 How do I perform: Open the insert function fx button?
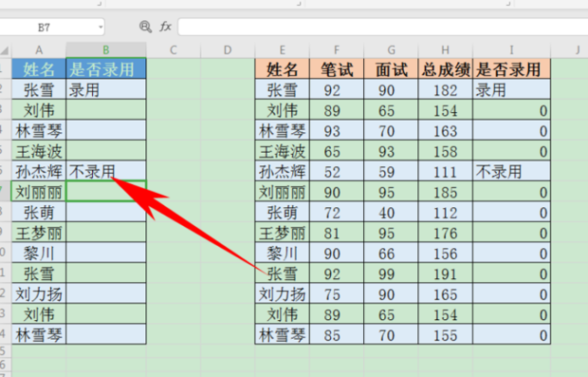click(165, 27)
